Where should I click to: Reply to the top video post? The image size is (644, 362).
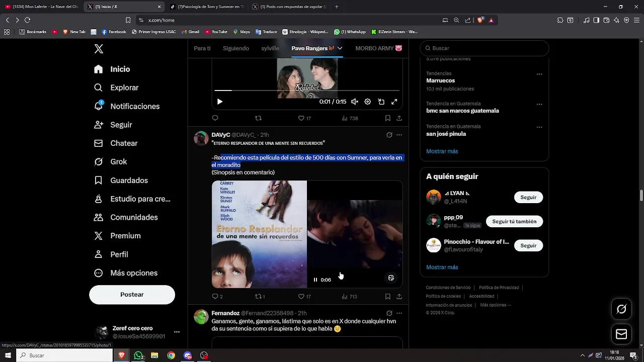pos(215,118)
